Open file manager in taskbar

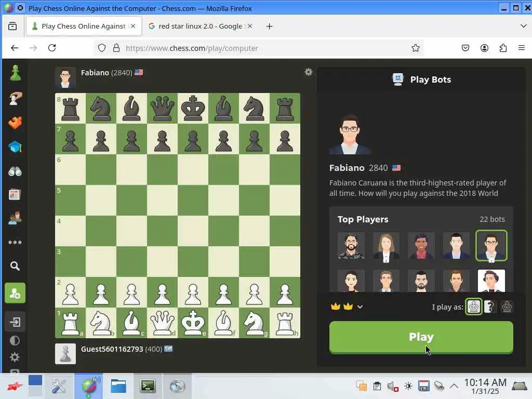pos(118,386)
